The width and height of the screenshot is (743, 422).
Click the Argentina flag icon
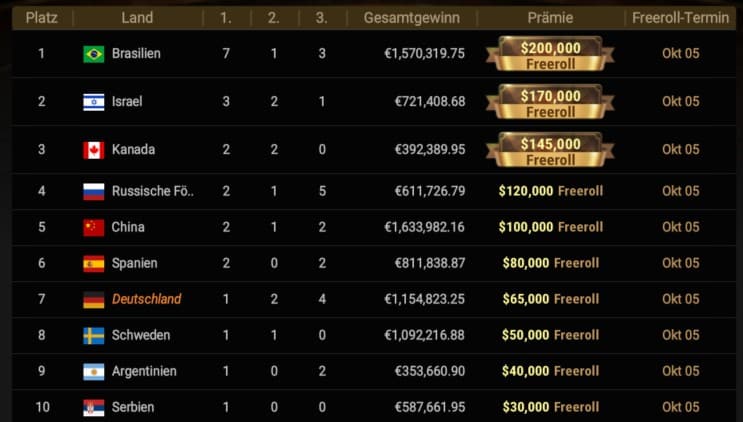(94, 371)
